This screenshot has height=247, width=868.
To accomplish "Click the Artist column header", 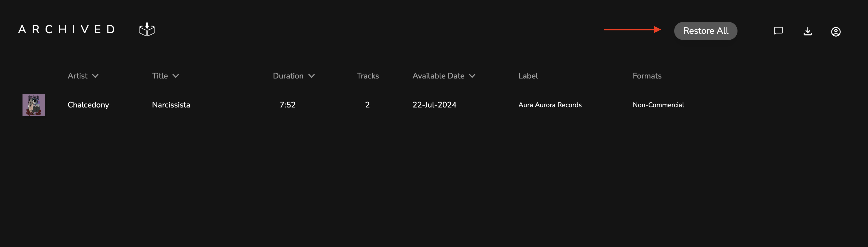I will point(78,76).
